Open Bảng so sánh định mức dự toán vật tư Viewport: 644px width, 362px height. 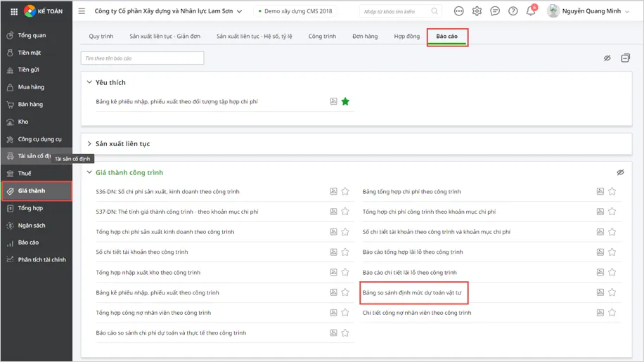coord(412,292)
